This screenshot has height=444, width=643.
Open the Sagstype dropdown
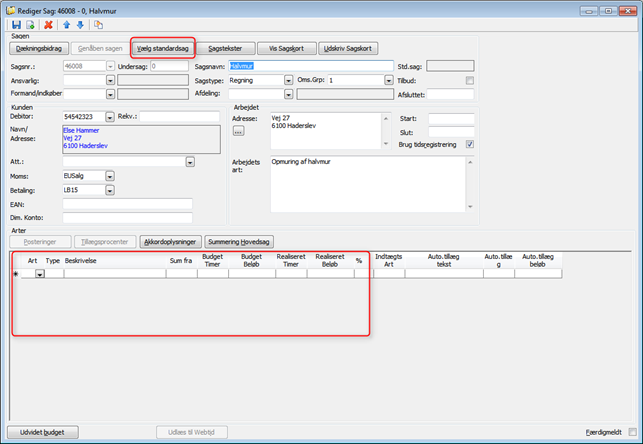[x=288, y=80]
